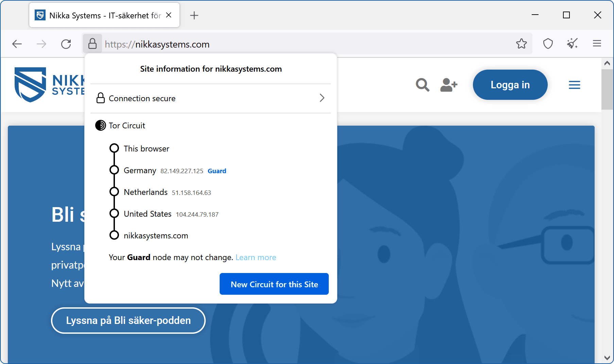
Task: Click scrollbar up arrow
Action: [x=607, y=63]
